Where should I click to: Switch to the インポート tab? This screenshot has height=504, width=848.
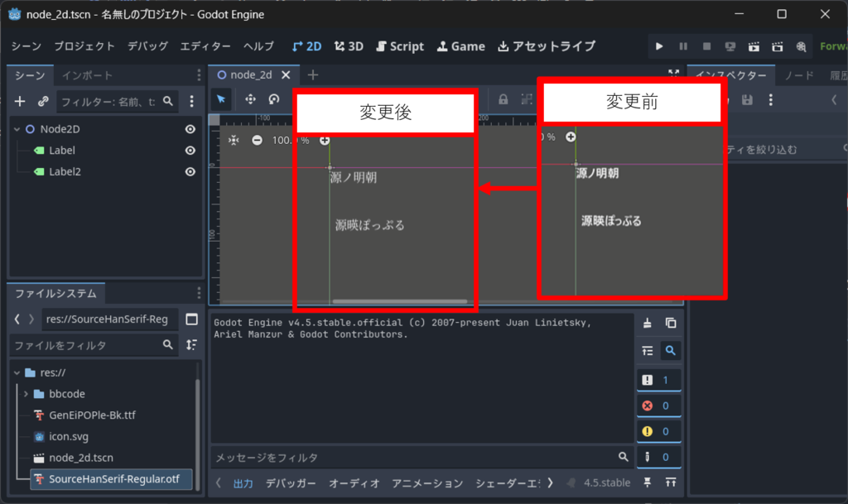87,75
